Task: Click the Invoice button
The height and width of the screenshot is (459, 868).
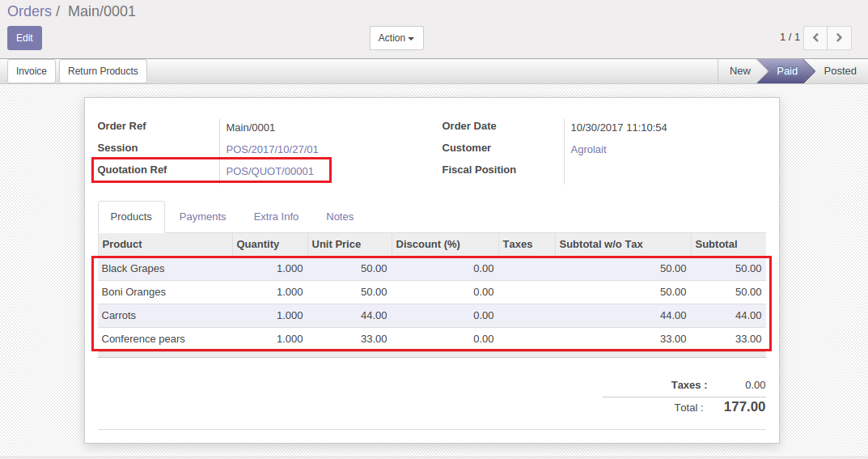Action: point(32,71)
